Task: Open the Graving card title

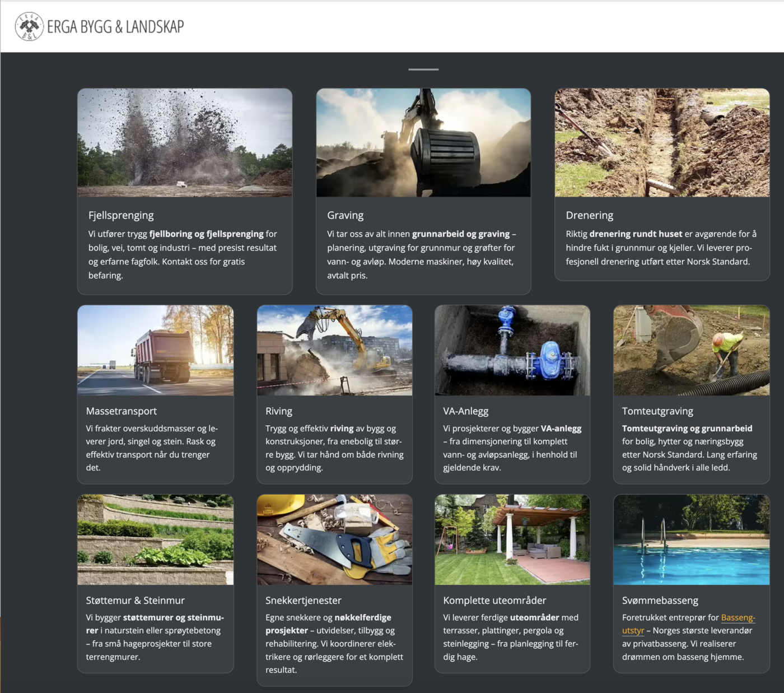Action: pyautogui.click(x=345, y=216)
